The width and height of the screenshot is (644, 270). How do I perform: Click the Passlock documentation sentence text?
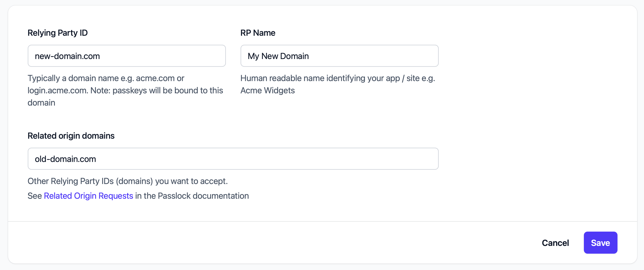[x=191, y=196]
